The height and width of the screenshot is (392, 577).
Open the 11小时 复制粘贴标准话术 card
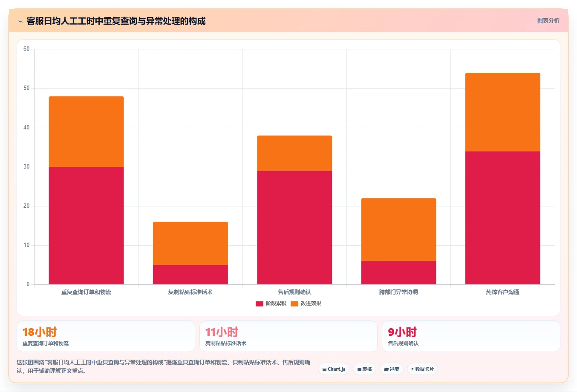(x=288, y=336)
